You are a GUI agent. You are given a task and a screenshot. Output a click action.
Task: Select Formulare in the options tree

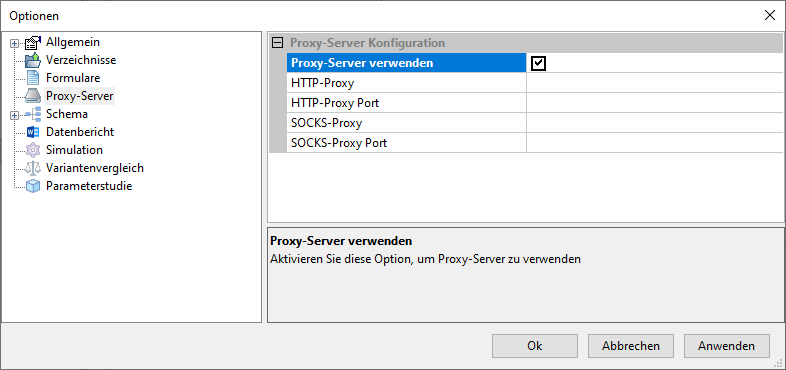pyautogui.click(x=73, y=78)
